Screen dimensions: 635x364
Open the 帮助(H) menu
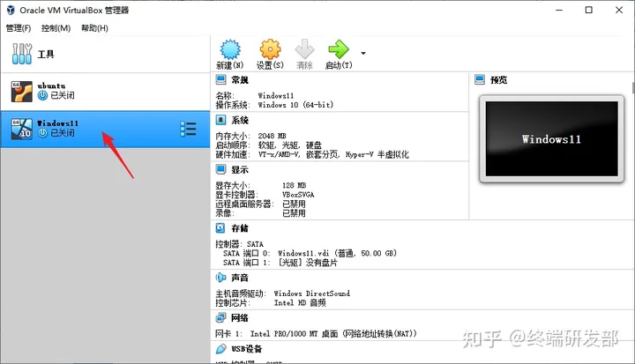(x=94, y=28)
